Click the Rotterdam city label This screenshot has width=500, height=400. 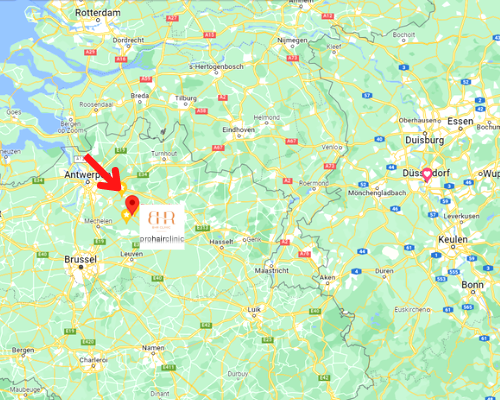point(98,13)
